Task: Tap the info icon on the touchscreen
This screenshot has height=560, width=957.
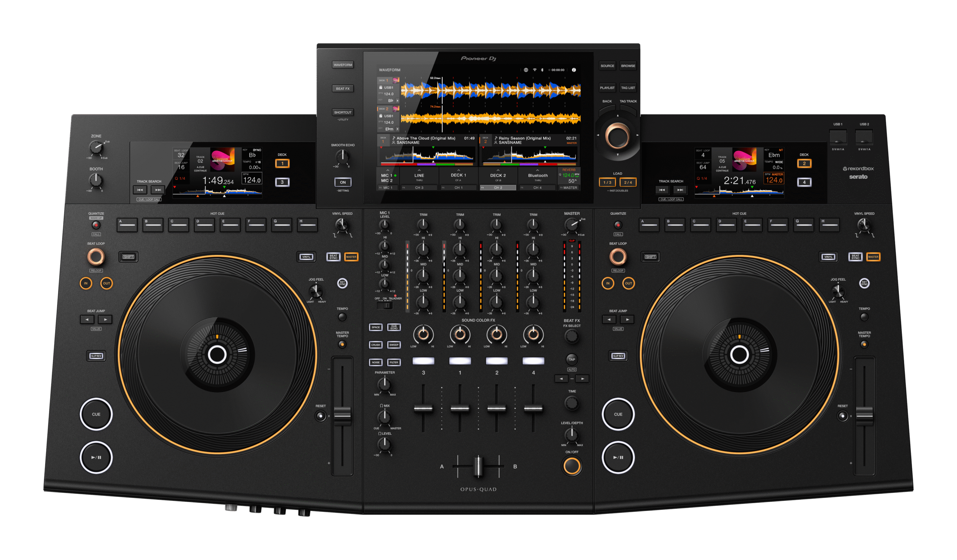Action: pos(574,70)
